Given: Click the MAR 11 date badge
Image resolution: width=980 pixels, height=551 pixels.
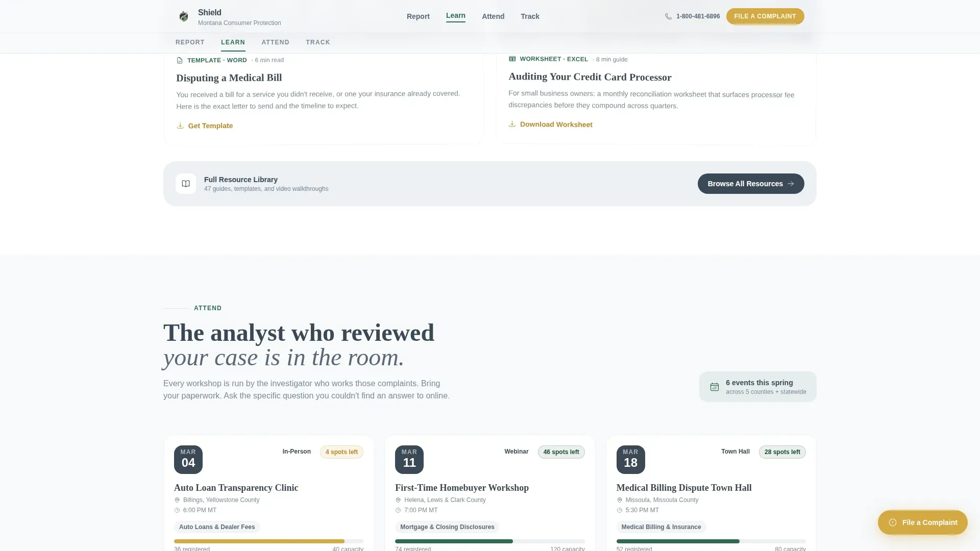Looking at the screenshot, I should click(409, 459).
